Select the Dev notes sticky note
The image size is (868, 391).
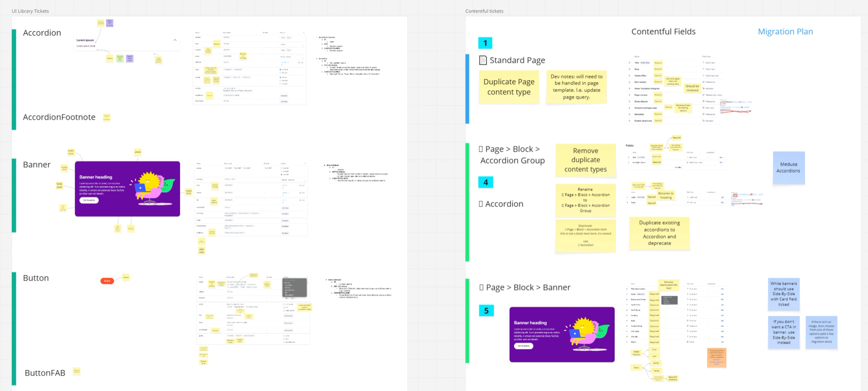tap(576, 87)
